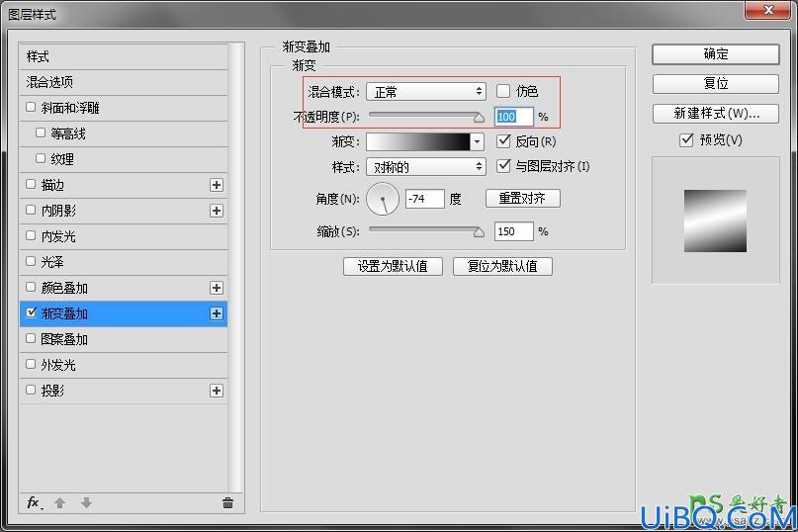This screenshot has width=798, height=532.
Task: Delete effect with trash icon
Action: (x=227, y=503)
